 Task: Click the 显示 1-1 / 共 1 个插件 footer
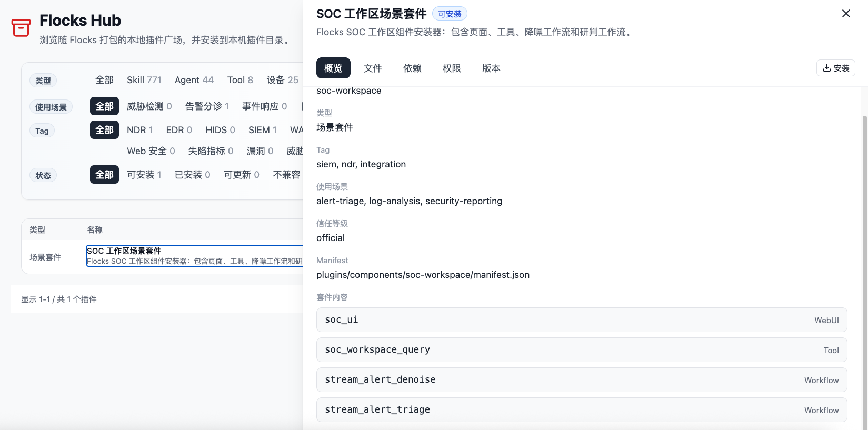(59, 299)
